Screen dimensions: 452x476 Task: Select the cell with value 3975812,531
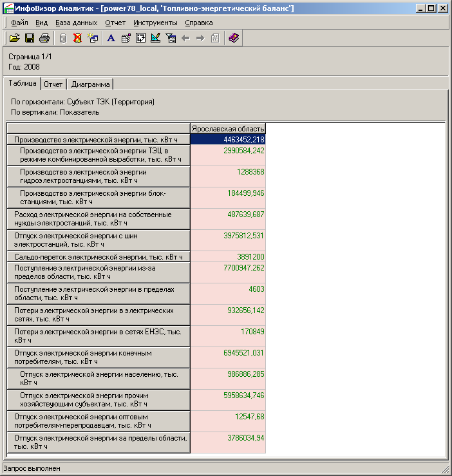[x=228, y=240]
